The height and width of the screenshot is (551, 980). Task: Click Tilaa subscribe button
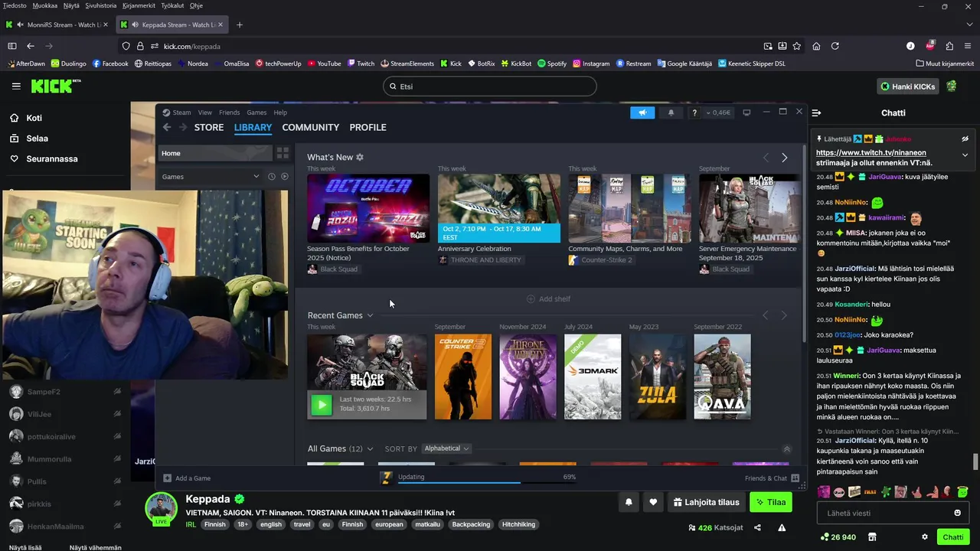pos(770,503)
